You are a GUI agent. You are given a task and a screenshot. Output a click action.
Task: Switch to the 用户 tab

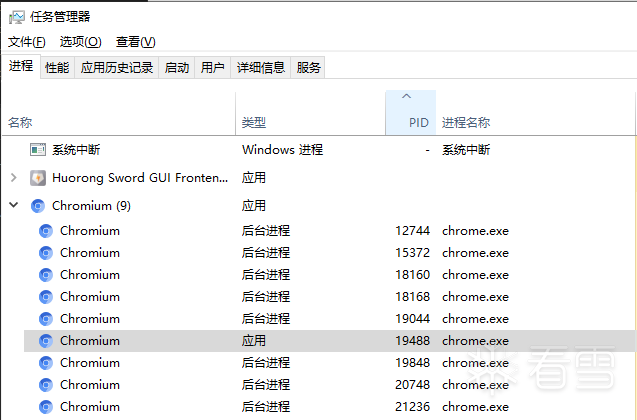212,67
